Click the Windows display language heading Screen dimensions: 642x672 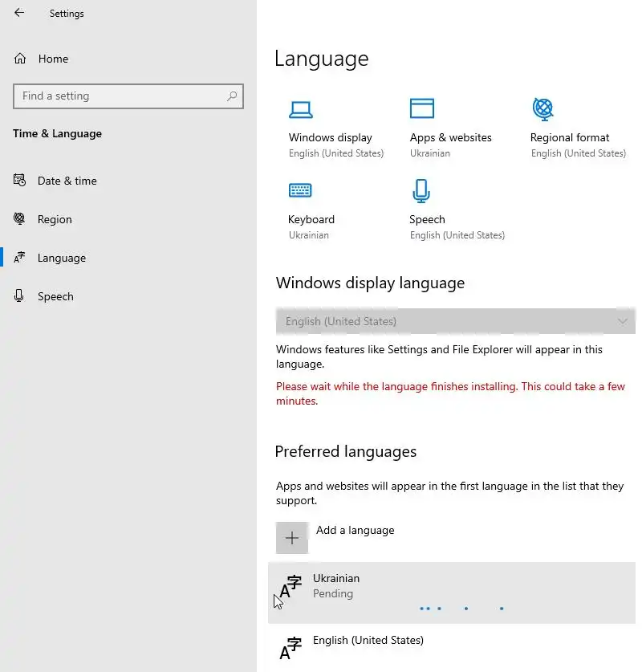click(370, 283)
